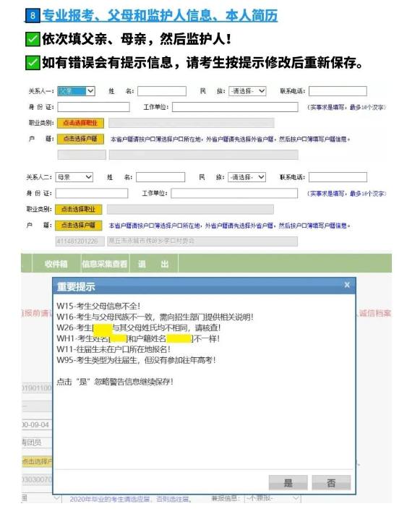420x514 pixels.
Task: Click the title link 专业报考、父母和监护人信息、本人简历
Action: click(160, 15)
